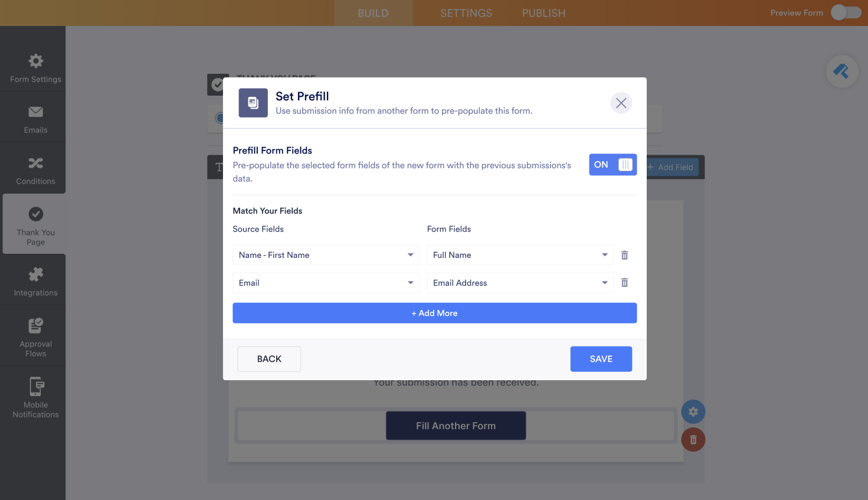Screen dimensions: 868x500
Task: Delete the Email field mapping row
Action: [624, 283]
